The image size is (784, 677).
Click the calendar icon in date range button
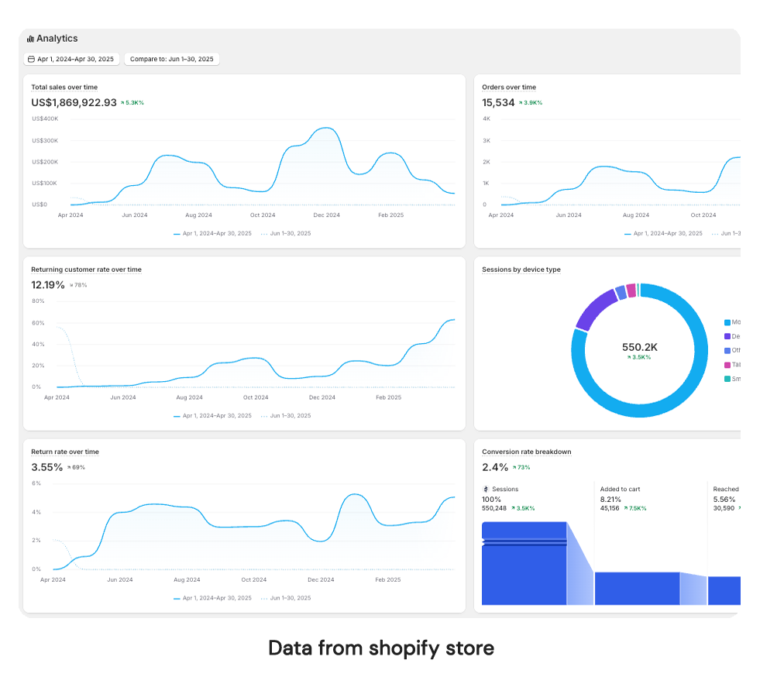pyautogui.click(x=31, y=59)
